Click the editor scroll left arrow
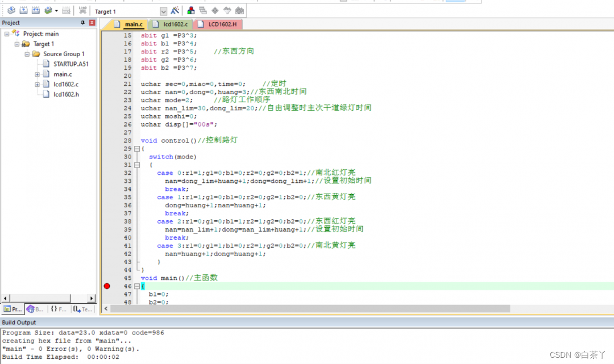 [106, 309]
